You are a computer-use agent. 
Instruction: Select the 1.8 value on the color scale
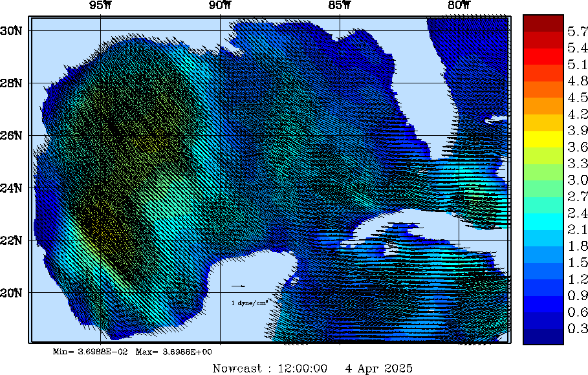[578, 246]
